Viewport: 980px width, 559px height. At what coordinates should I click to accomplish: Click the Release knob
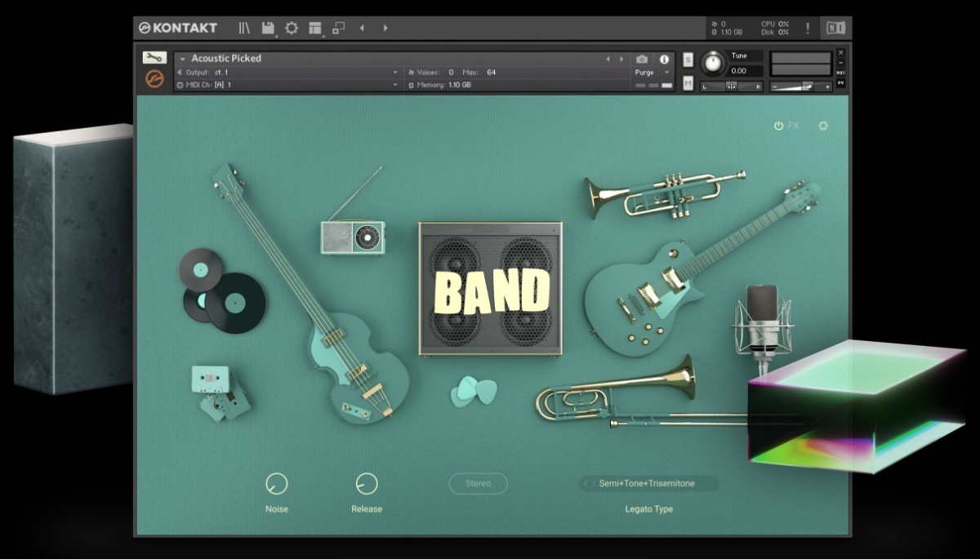367,483
